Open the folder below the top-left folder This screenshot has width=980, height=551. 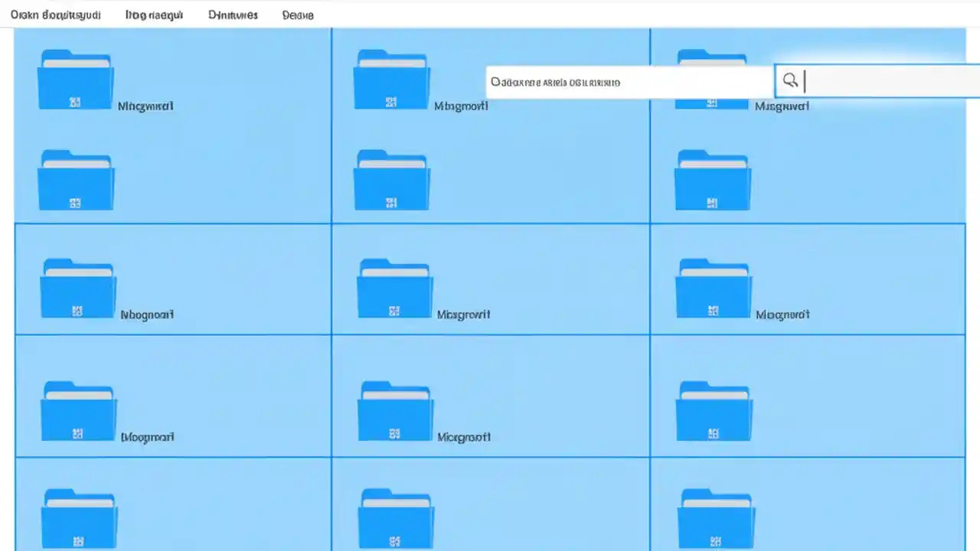75,180
